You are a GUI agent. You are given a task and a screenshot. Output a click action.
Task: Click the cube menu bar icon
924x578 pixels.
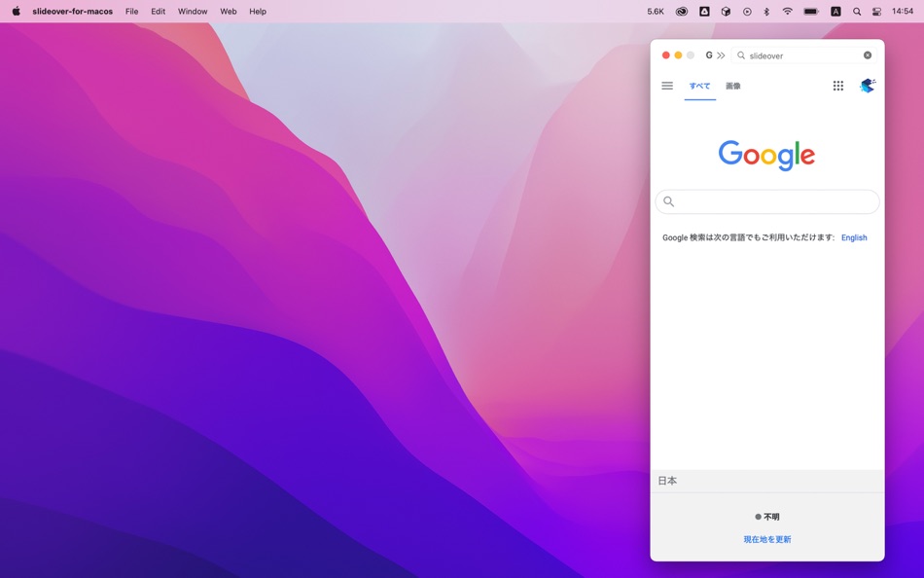tap(726, 12)
